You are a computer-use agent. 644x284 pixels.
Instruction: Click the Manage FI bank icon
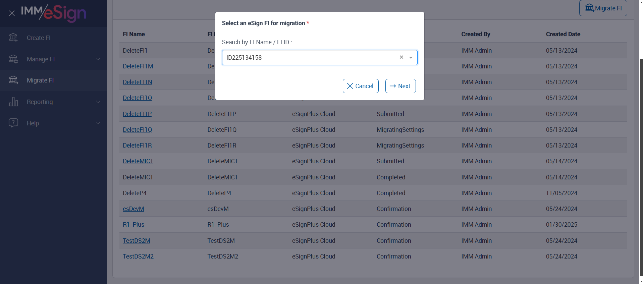coord(13,59)
